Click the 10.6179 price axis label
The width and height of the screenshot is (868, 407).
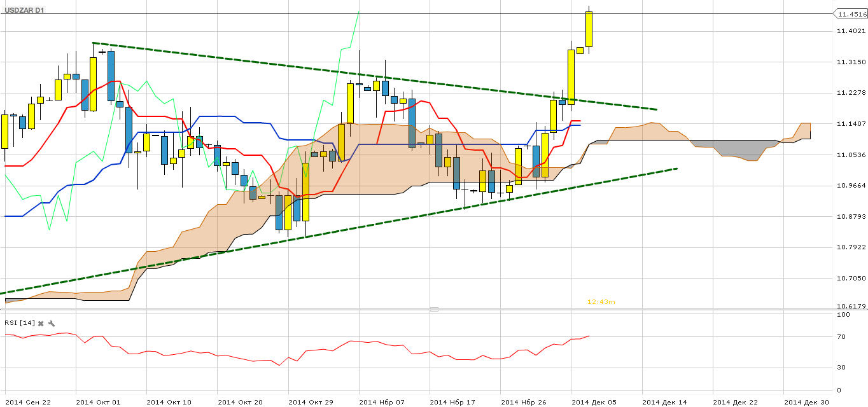851,306
